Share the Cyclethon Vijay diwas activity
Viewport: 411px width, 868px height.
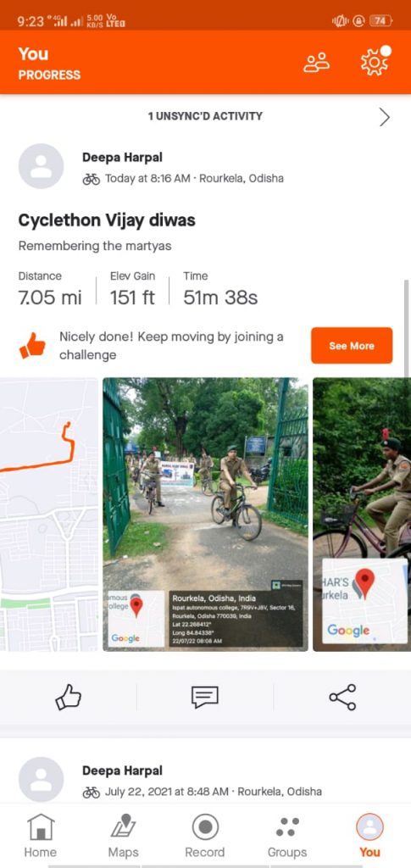pos(342,697)
